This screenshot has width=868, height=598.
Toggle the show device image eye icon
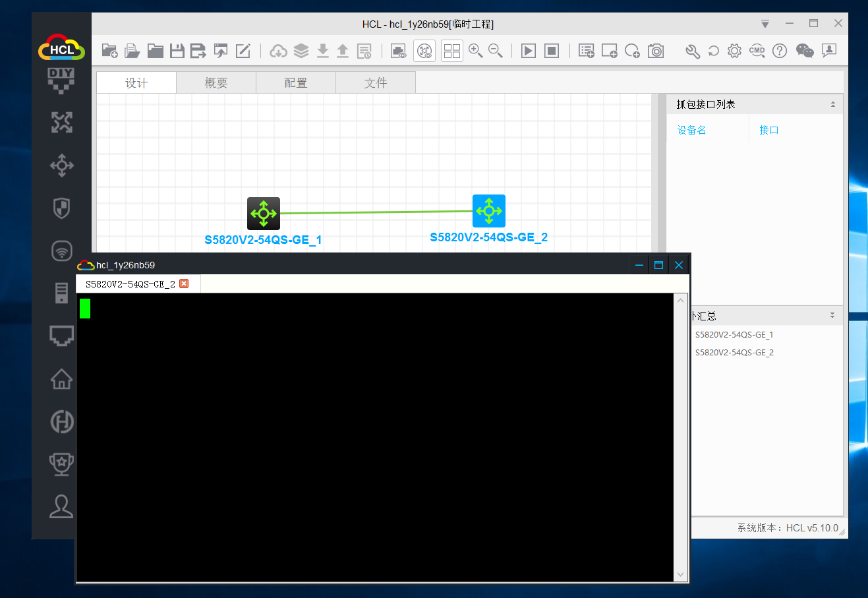(398, 51)
